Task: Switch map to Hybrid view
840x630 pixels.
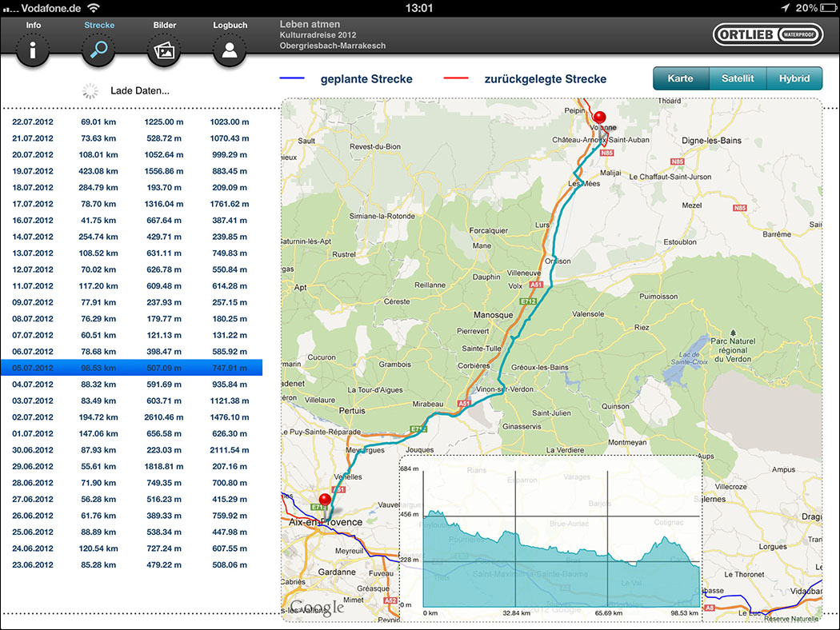Action: tap(794, 78)
